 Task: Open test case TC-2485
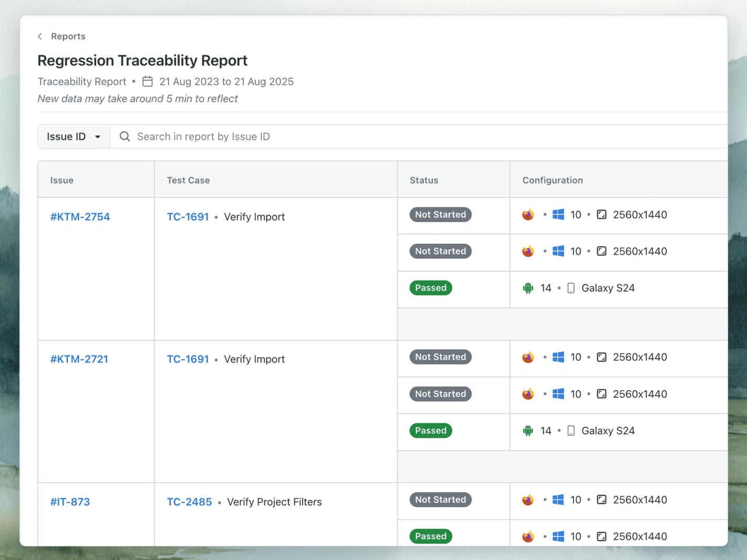(189, 502)
